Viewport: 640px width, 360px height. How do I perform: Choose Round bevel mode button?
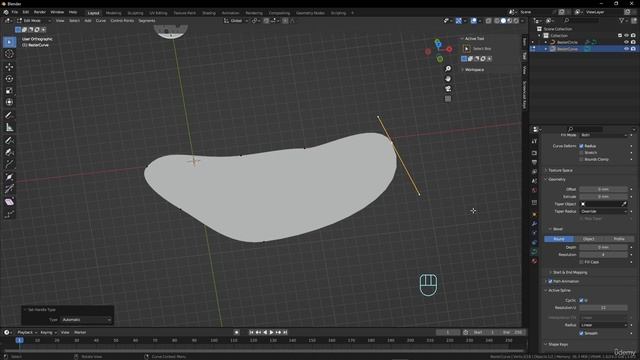[x=559, y=239]
